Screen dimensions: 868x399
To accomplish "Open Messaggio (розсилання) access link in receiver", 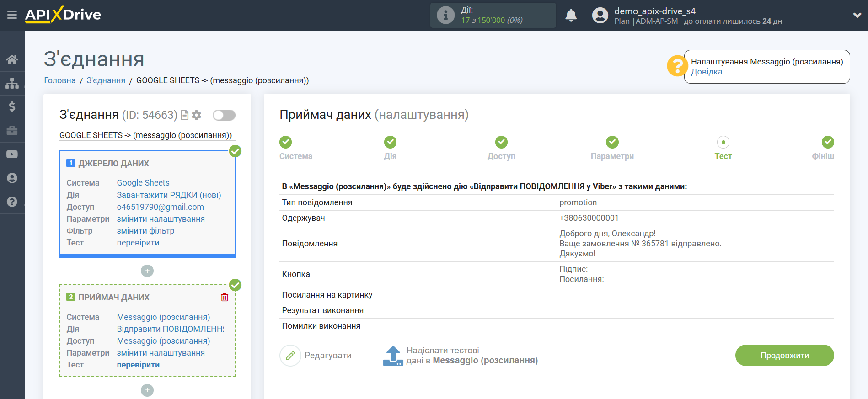I will 164,341.
